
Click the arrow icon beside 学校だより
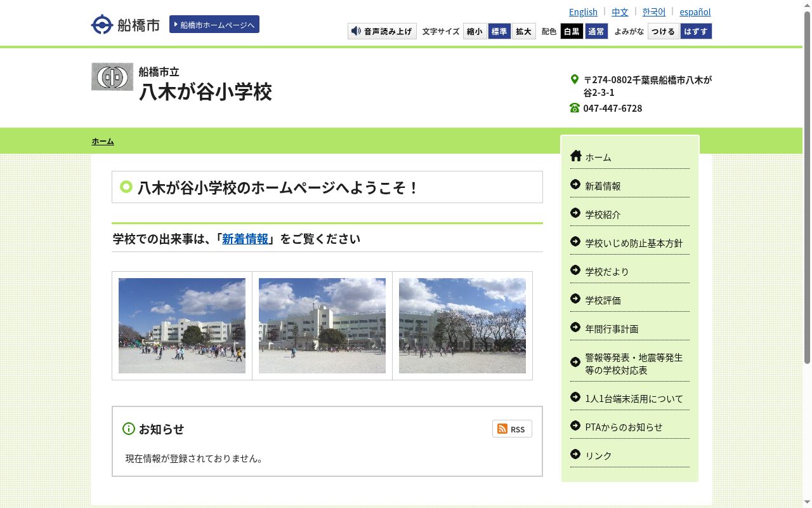(575, 270)
